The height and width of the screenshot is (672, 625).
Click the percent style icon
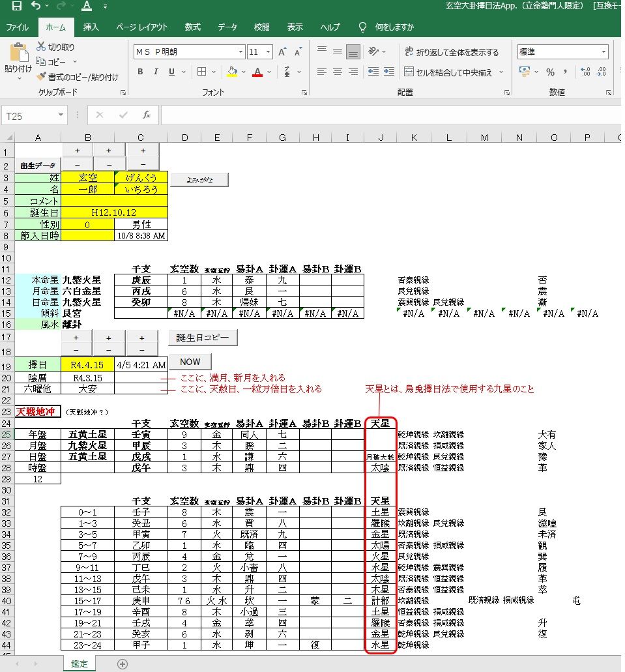click(x=551, y=72)
